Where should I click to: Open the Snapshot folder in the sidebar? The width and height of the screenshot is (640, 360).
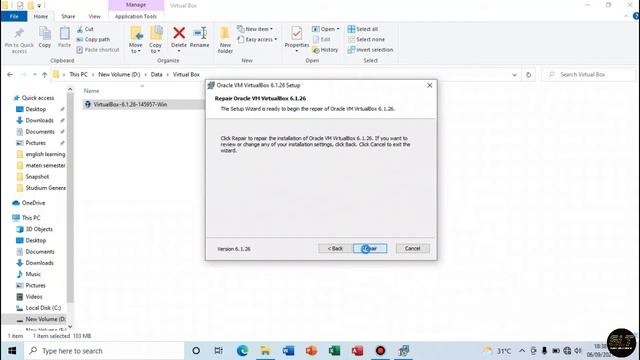37,177
